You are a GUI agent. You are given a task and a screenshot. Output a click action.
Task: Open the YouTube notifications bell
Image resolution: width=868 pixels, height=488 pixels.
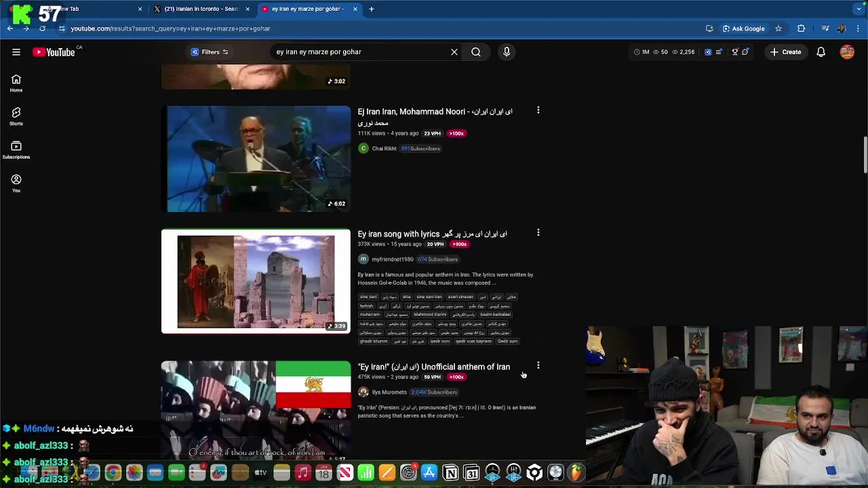(821, 52)
